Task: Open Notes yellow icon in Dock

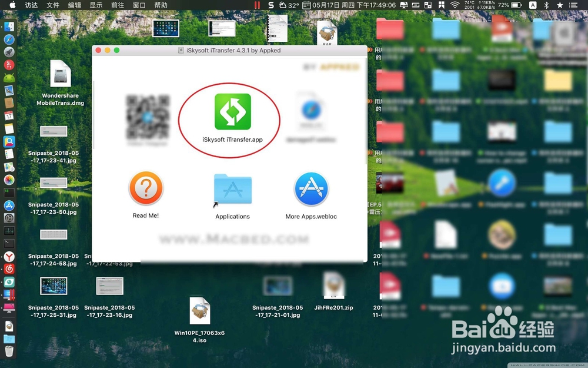Action: point(9,128)
